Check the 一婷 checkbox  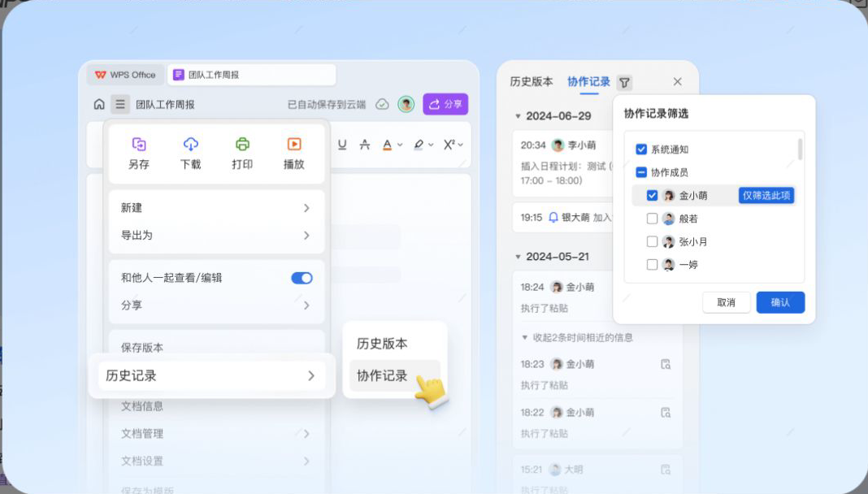coord(652,264)
